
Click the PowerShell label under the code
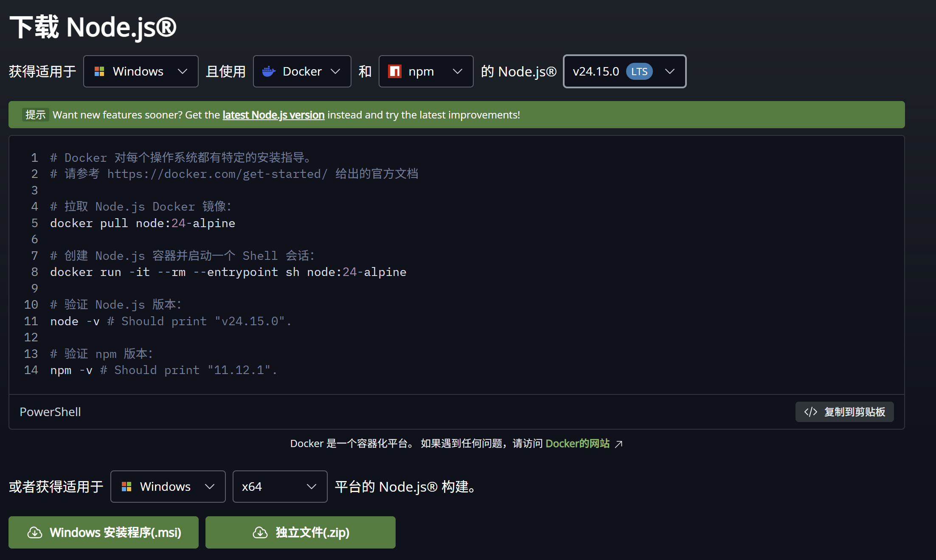click(x=50, y=412)
